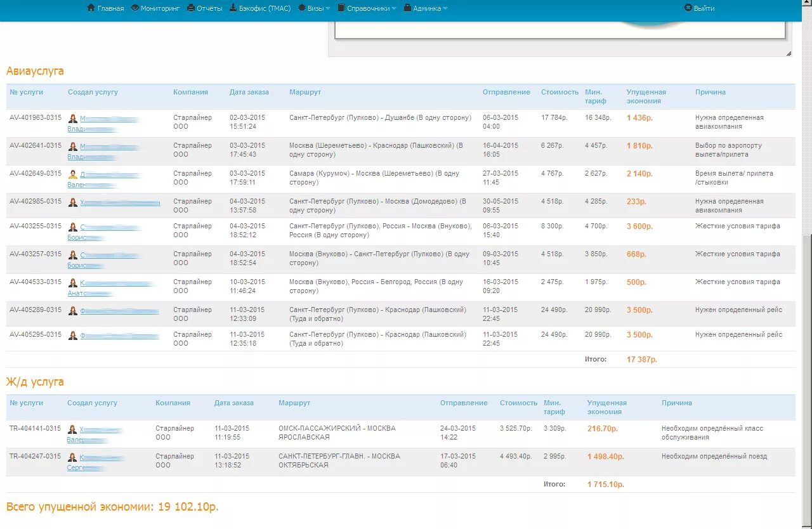
Task: Click route Самара (Курумоч) - Москва (Шереметьево)
Action: coord(374,178)
